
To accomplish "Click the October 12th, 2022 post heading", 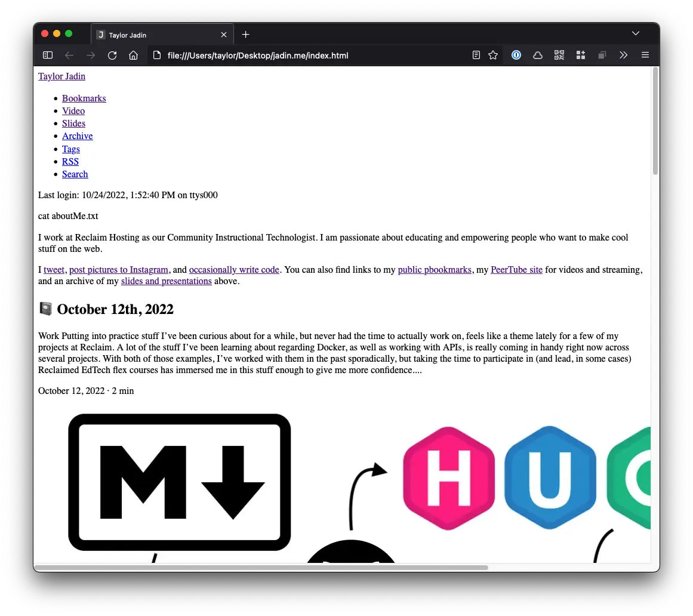I will tap(115, 309).
